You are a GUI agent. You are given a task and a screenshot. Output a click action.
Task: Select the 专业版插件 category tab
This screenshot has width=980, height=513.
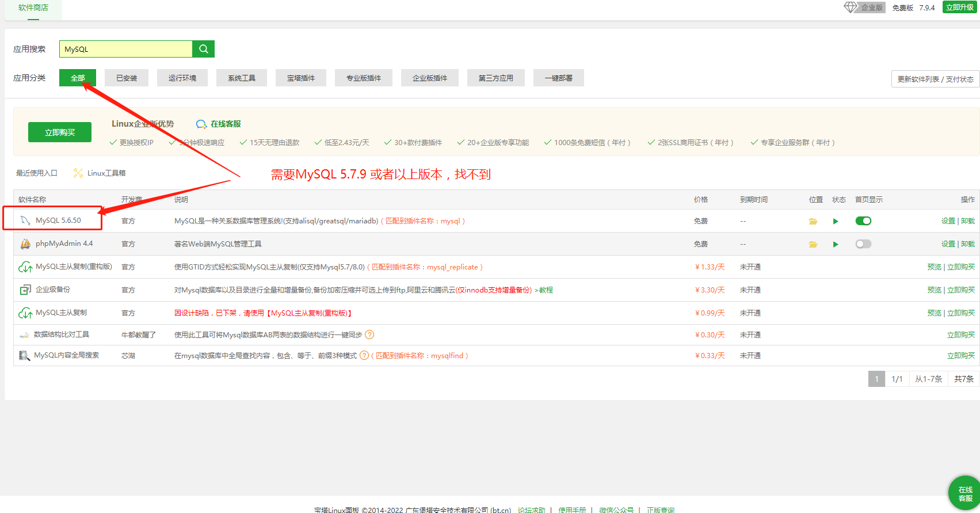point(364,78)
